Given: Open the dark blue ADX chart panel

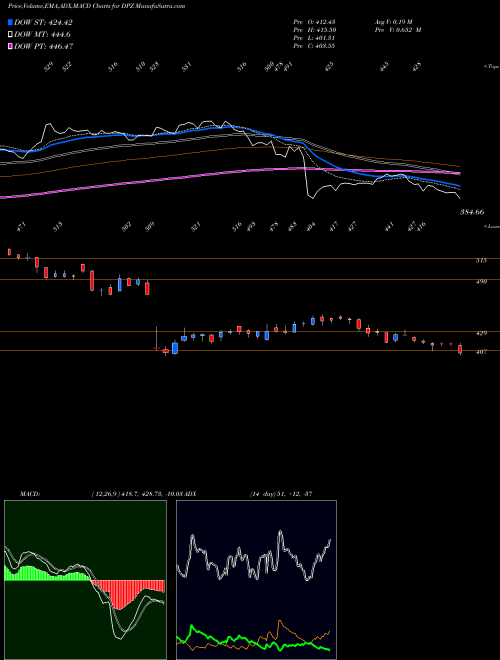Looking at the screenshot, I should tap(256, 580).
